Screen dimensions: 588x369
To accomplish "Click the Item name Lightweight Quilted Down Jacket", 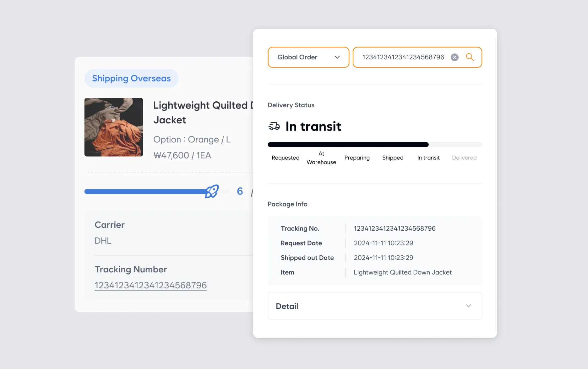I will (x=402, y=272).
